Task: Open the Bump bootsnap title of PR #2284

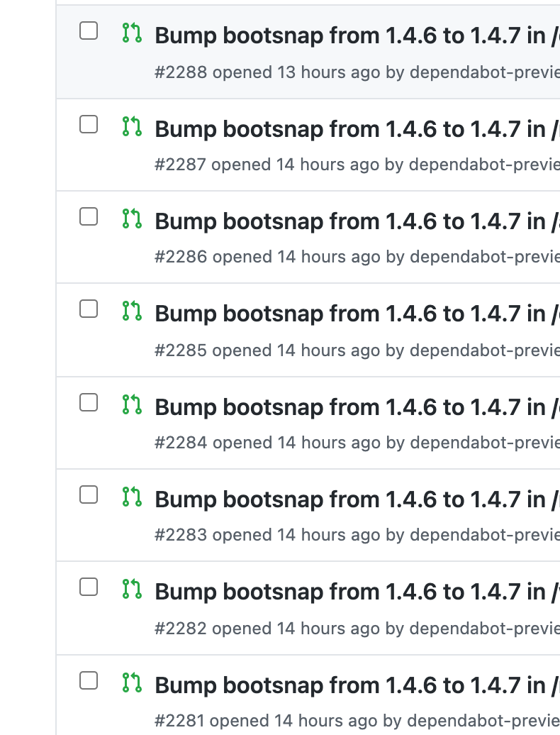Action: [357, 407]
